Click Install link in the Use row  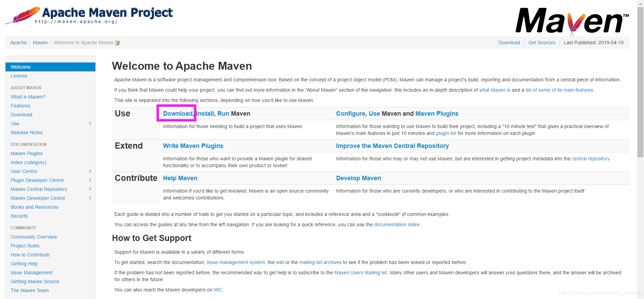[x=205, y=114]
